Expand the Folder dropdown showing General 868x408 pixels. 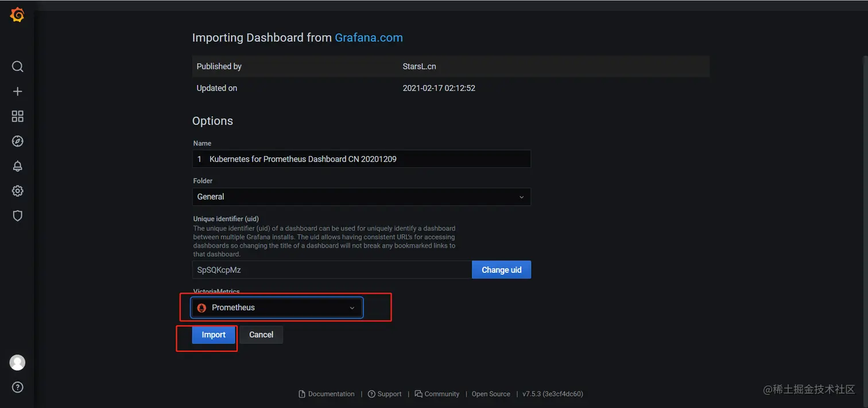362,197
